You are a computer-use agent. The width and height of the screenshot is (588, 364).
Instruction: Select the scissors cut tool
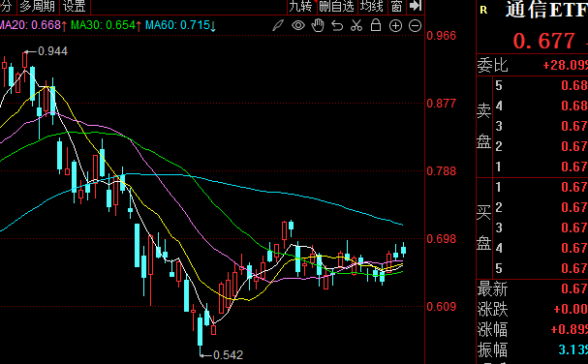[356, 25]
